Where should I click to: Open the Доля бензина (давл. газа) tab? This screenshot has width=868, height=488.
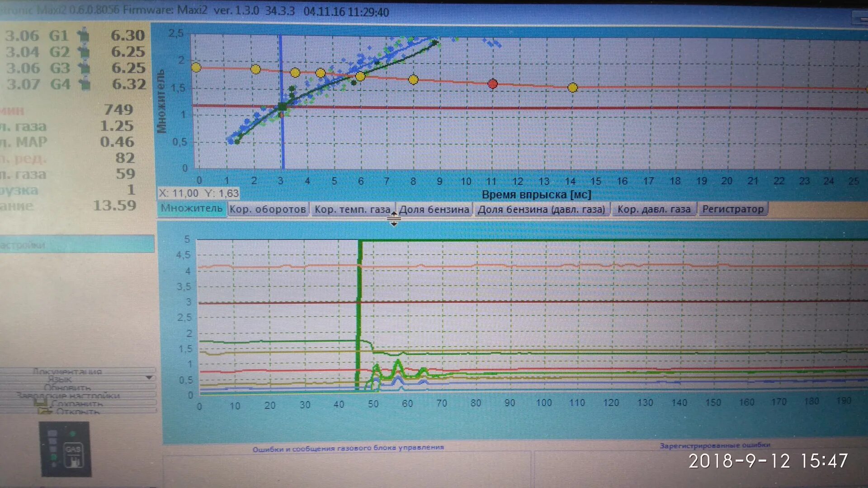tap(541, 209)
